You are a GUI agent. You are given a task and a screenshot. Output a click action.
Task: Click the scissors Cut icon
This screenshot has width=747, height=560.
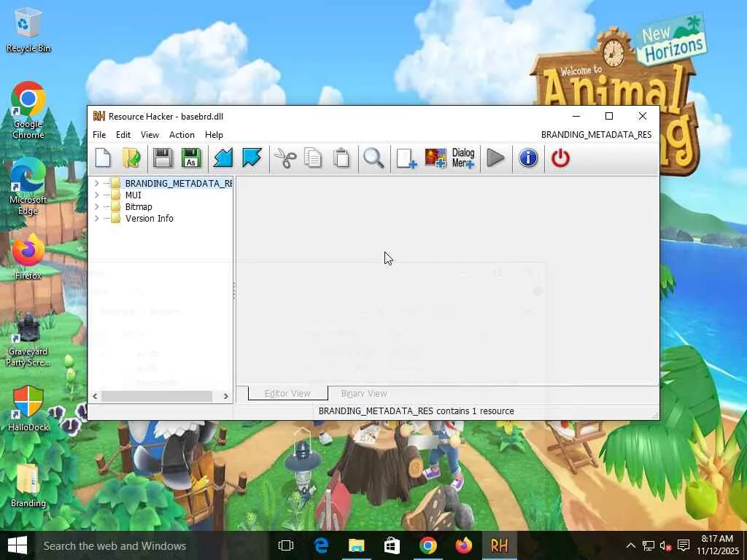click(285, 158)
